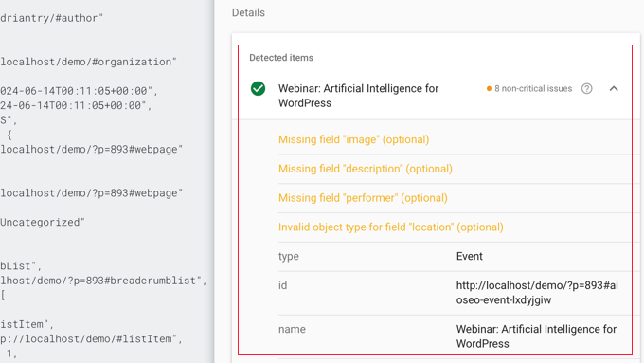Click the Webinar: Artificial Intelligence item title
Viewport: 644px width, 363px height.
point(359,96)
